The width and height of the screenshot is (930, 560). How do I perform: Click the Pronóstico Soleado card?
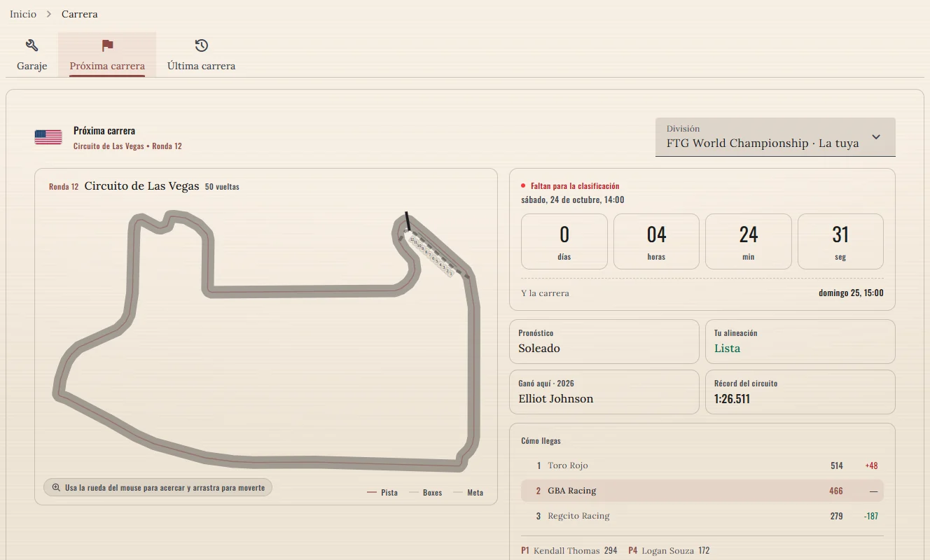(604, 342)
